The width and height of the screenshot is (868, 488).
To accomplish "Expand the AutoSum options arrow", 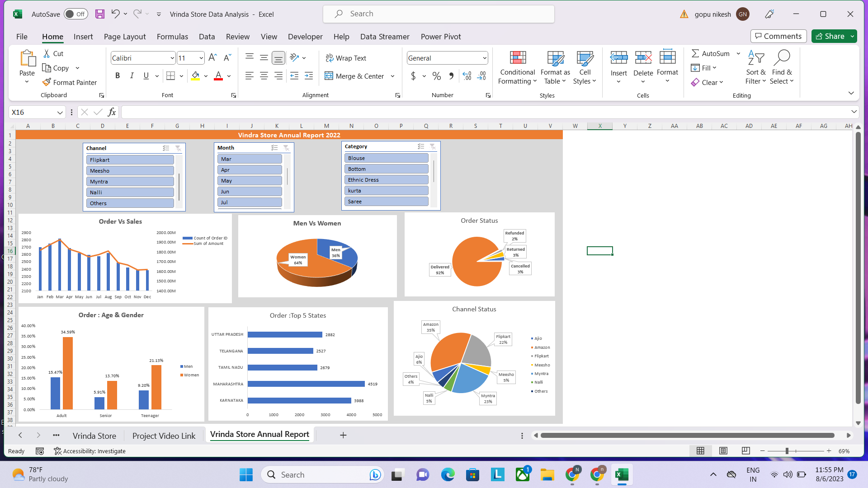I will (738, 53).
